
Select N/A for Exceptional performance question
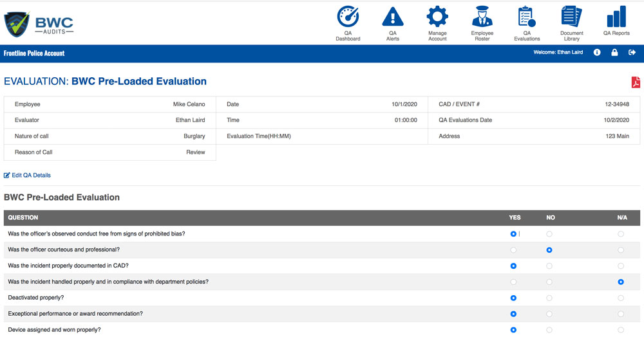[621, 314]
